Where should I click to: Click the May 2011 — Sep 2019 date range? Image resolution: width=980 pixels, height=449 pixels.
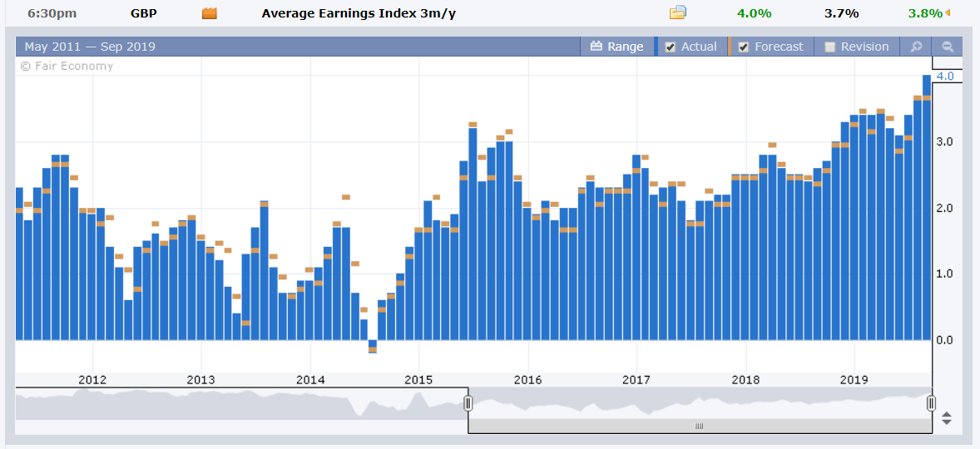point(90,47)
